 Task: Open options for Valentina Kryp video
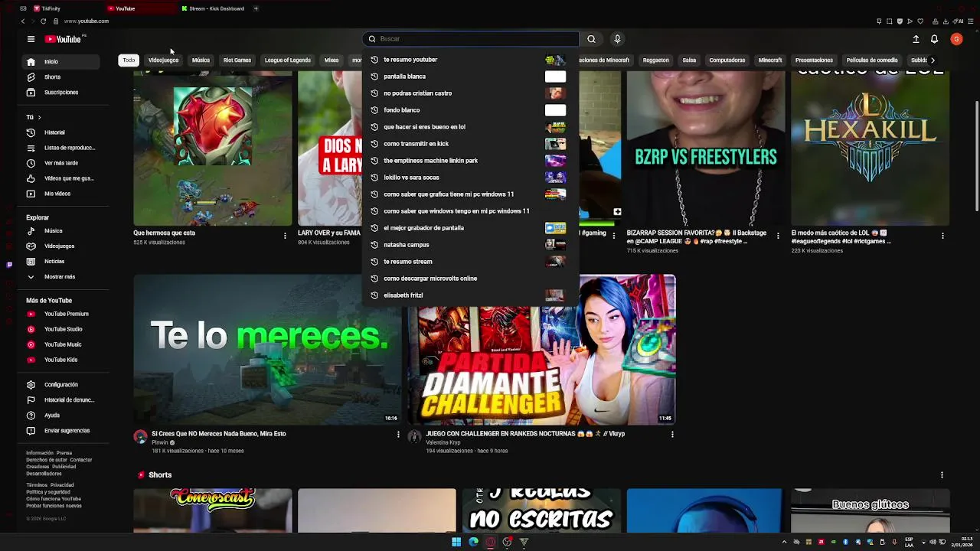tap(672, 434)
